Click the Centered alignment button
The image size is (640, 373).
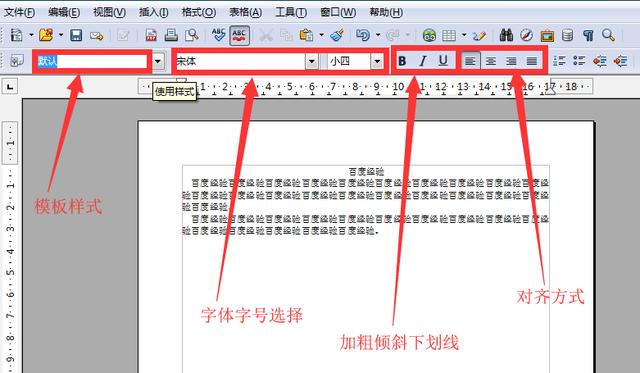(491, 61)
